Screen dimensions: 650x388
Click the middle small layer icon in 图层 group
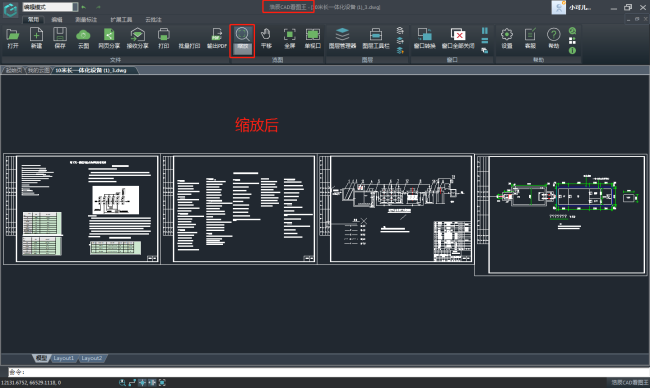click(x=400, y=41)
